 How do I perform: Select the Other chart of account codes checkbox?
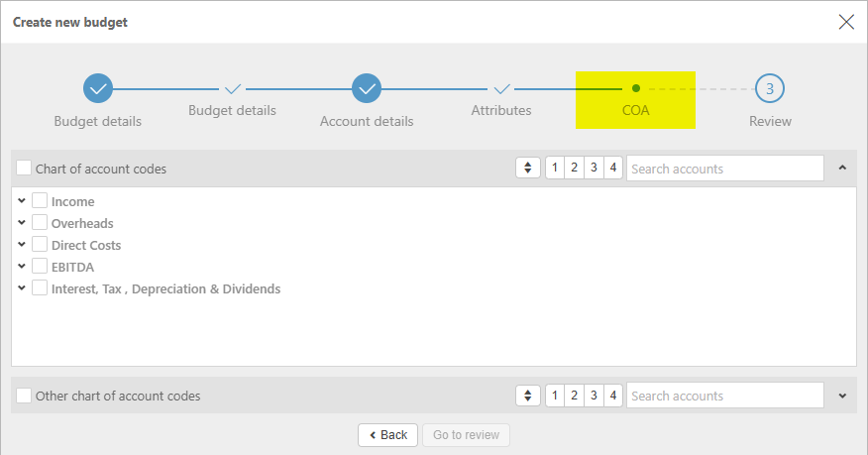coord(24,396)
